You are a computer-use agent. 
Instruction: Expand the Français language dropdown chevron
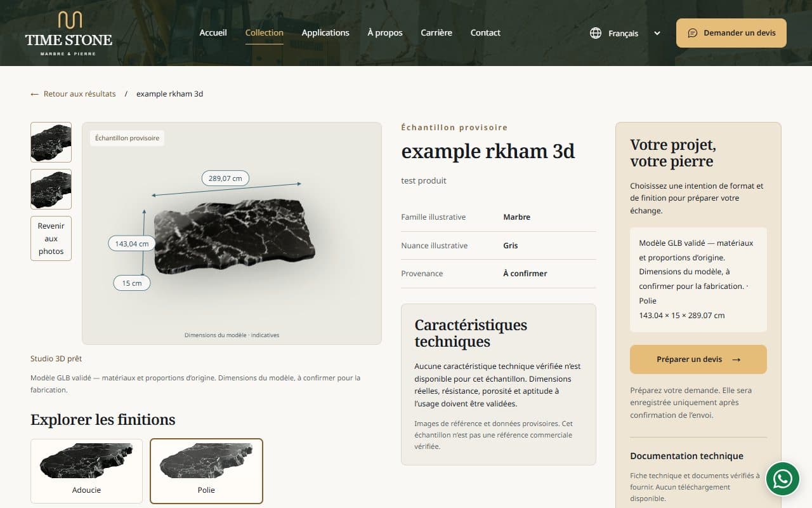[657, 33]
